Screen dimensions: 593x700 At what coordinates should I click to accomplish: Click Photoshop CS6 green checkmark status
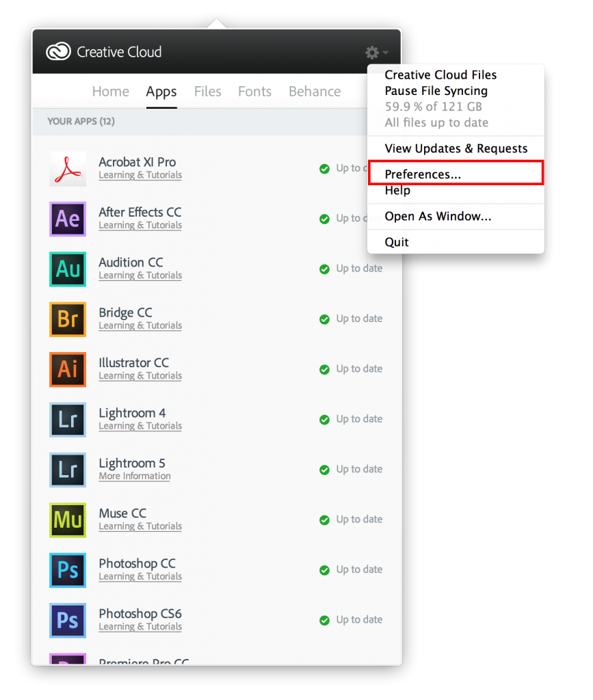click(x=325, y=620)
